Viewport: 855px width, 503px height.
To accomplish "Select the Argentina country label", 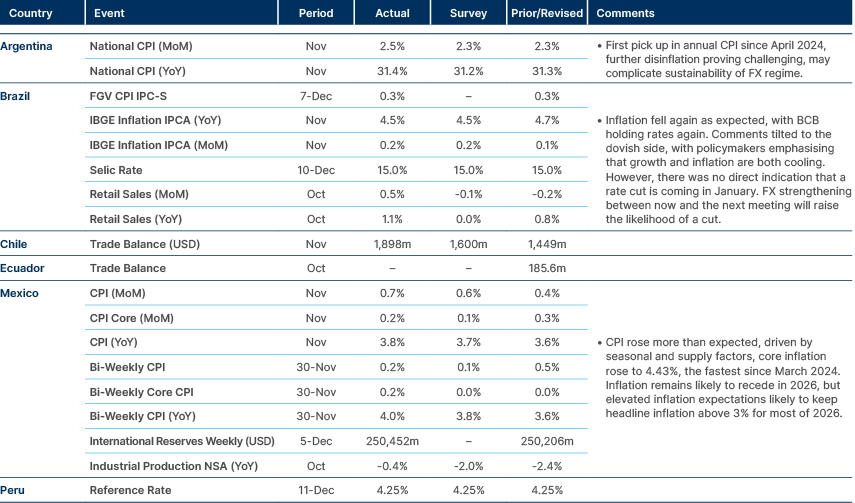I will click(26, 46).
